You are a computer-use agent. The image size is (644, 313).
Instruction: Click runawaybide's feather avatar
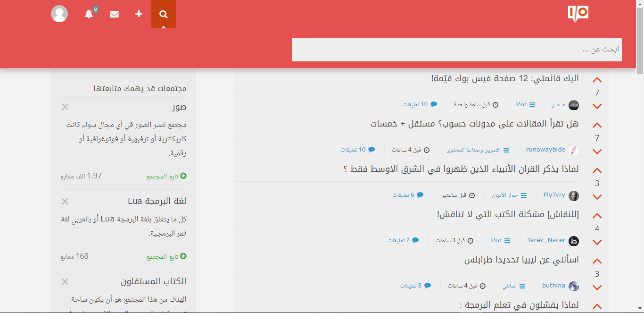coord(574,150)
